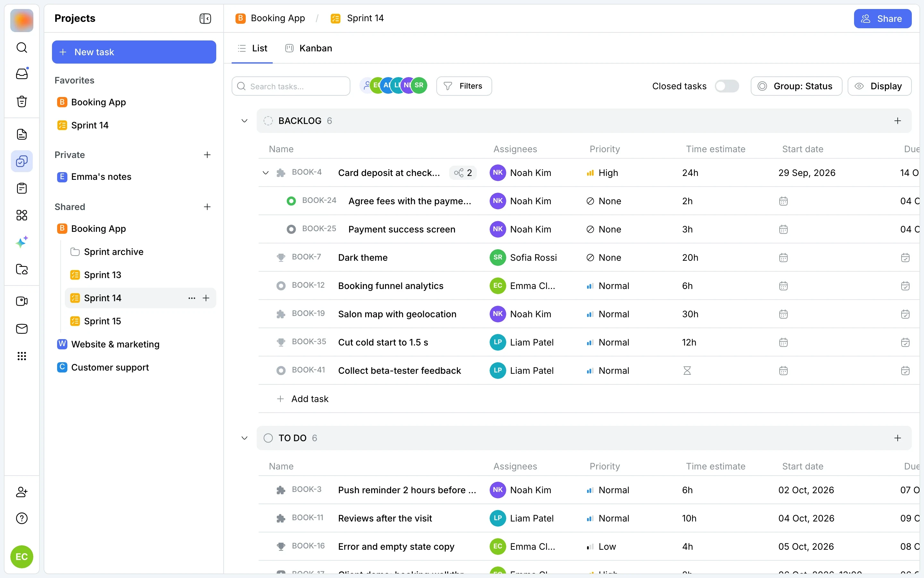Screen dimensions: 924x578
Task: Open Sprint 15 in sidebar tree
Action: [x=103, y=321]
